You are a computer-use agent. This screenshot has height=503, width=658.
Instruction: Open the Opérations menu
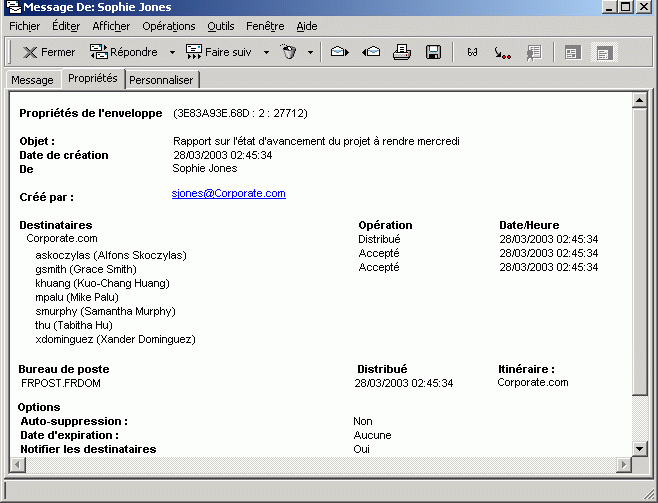click(x=169, y=26)
